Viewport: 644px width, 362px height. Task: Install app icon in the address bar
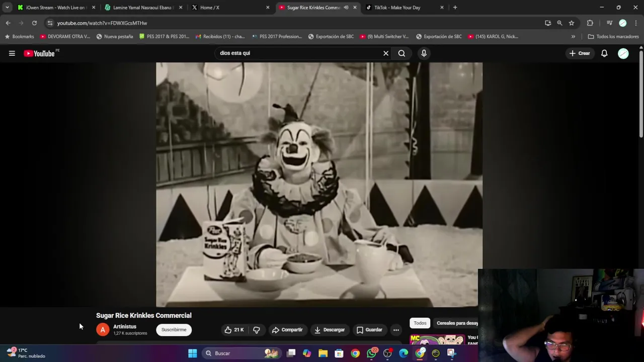point(548,23)
